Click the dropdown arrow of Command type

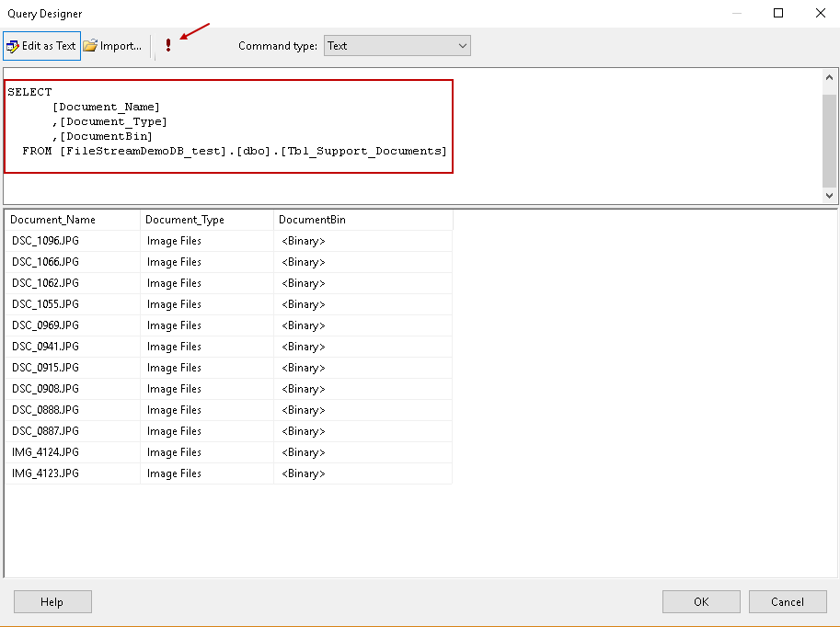[462, 46]
